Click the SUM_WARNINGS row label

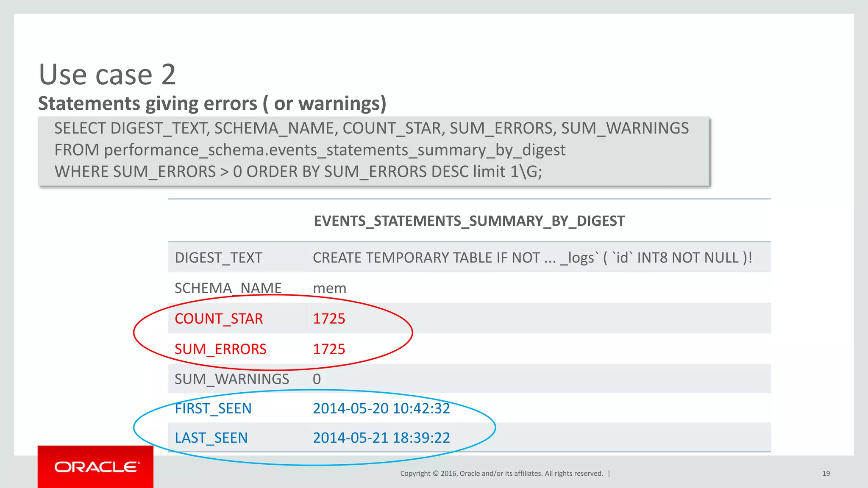232,379
